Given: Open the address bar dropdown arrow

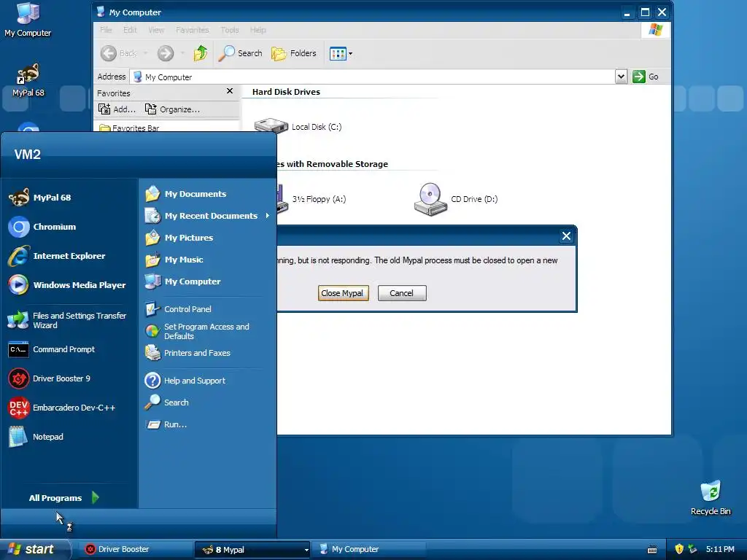Looking at the screenshot, I should pos(620,77).
